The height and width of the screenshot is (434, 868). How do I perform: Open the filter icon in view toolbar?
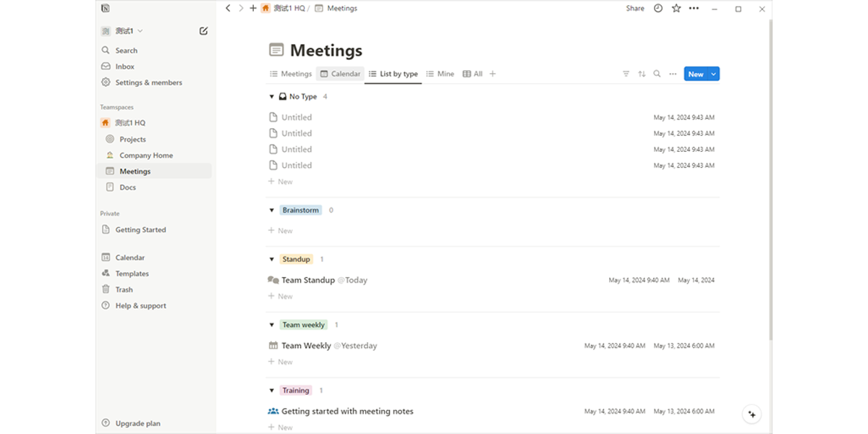626,74
